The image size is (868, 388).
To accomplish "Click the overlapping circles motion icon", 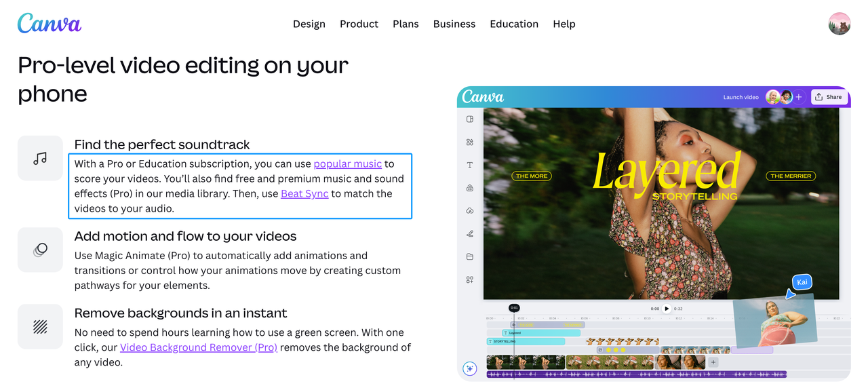I will point(40,250).
